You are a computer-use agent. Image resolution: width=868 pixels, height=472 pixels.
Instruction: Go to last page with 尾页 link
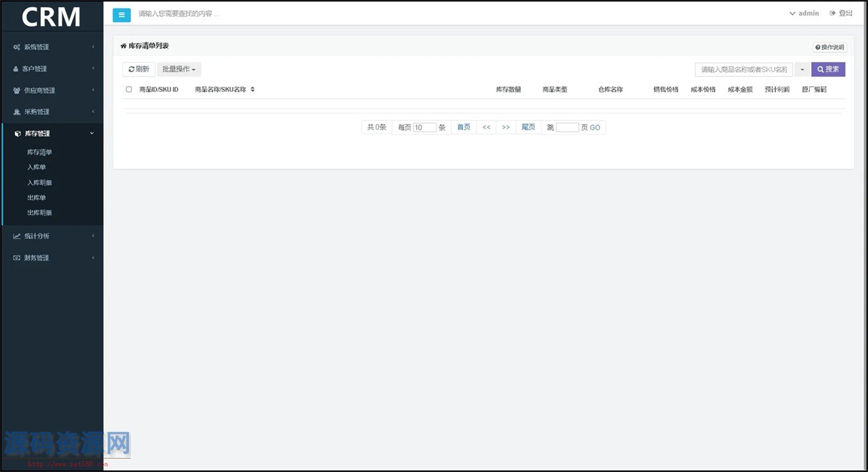(528, 127)
